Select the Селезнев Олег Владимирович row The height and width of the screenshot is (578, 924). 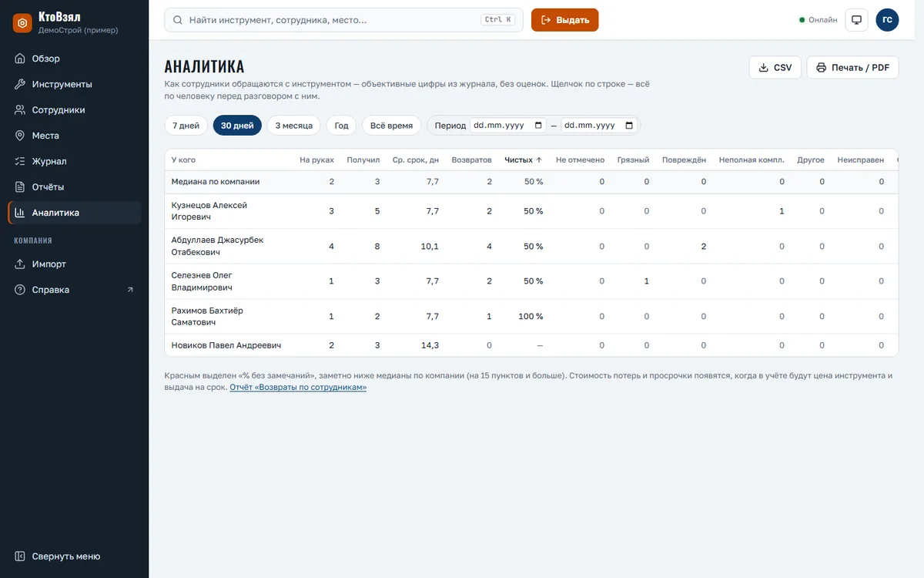point(531,281)
